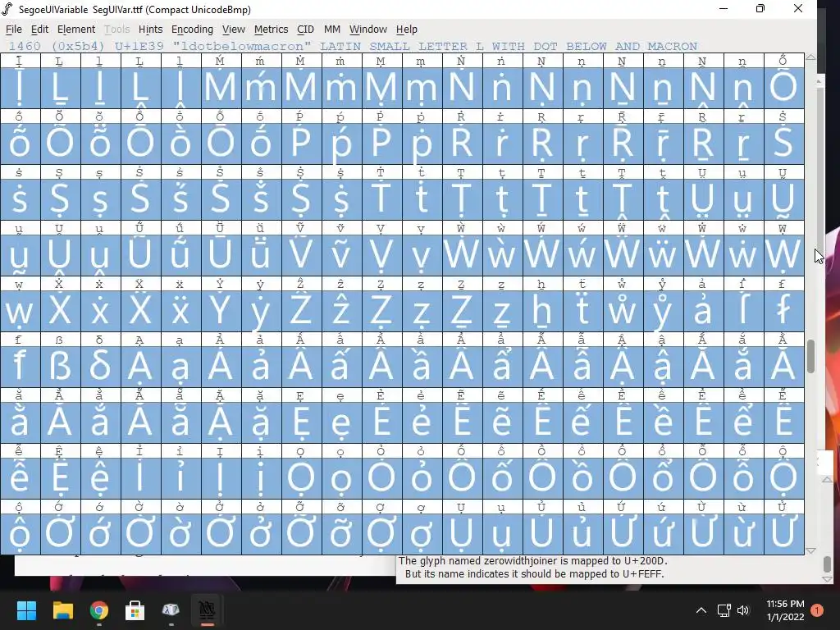Viewport: 840px width, 630px height.
Task: Select the capital R with dot above glyph
Action: coord(461,143)
